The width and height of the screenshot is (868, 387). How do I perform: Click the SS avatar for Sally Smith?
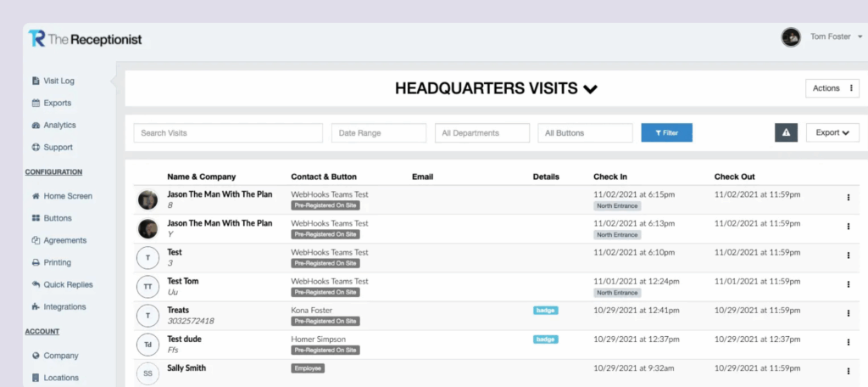tap(147, 373)
